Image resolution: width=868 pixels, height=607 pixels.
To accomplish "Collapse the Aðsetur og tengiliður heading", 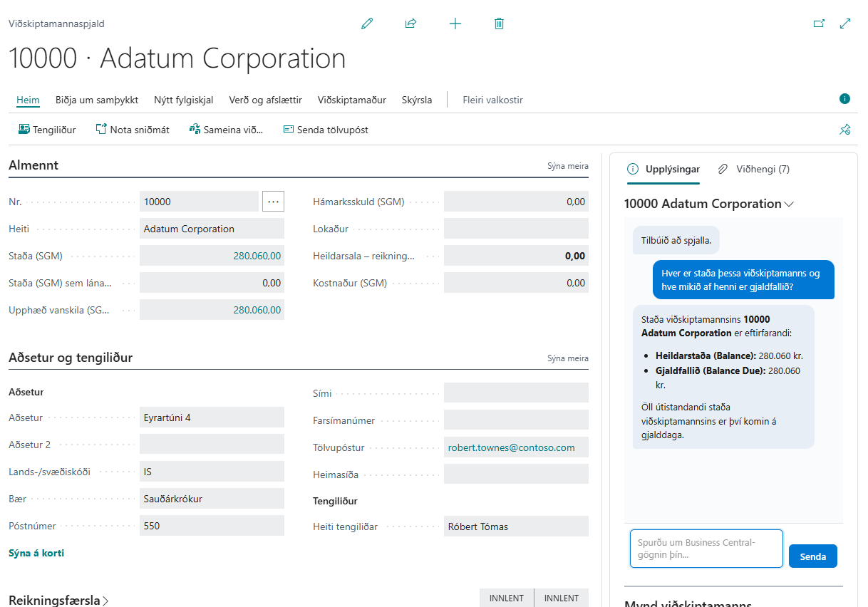I will coord(71,358).
